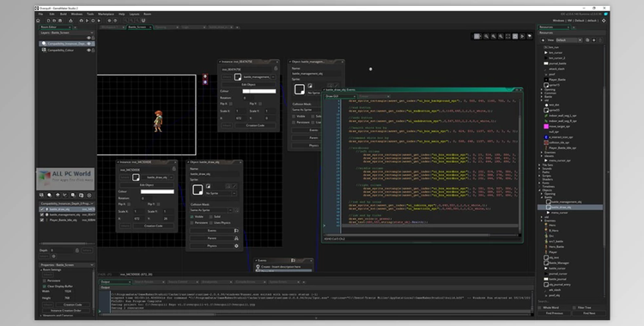Collapse Room Settings section
The width and height of the screenshot is (644, 326).
pos(41,269)
